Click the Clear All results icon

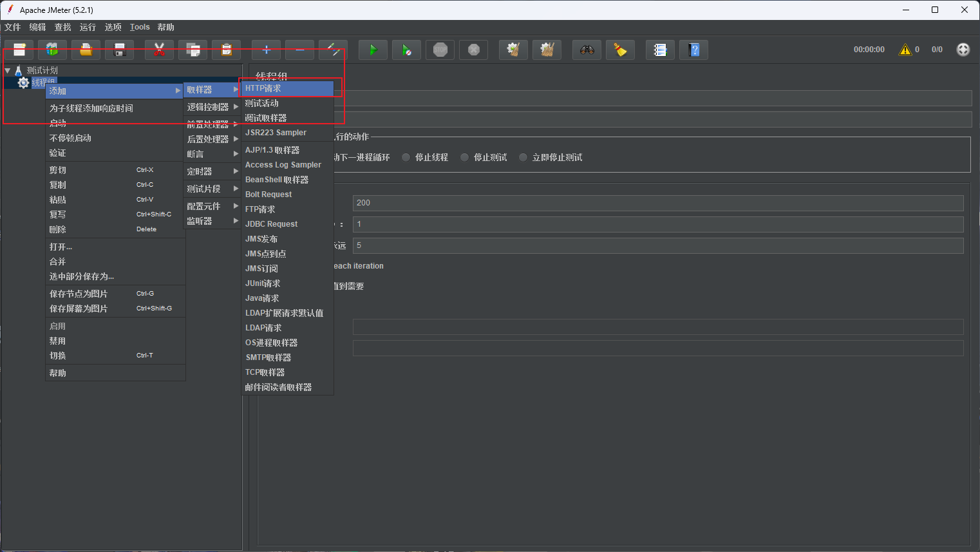pyautogui.click(x=547, y=50)
